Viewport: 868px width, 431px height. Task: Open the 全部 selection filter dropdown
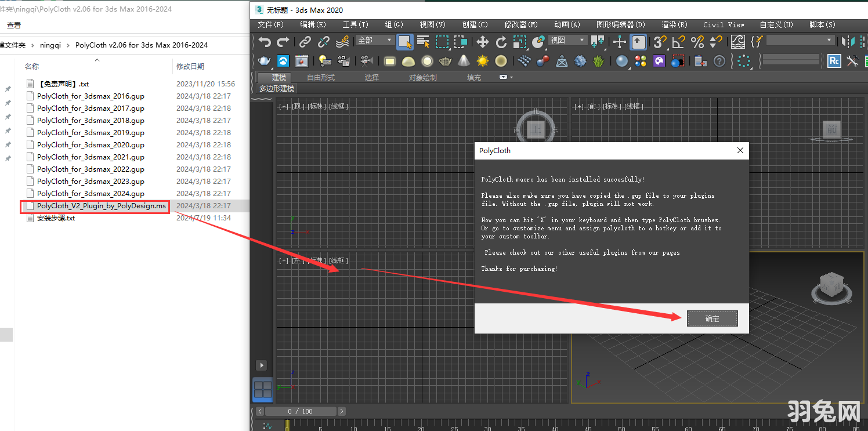pyautogui.click(x=374, y=41)
